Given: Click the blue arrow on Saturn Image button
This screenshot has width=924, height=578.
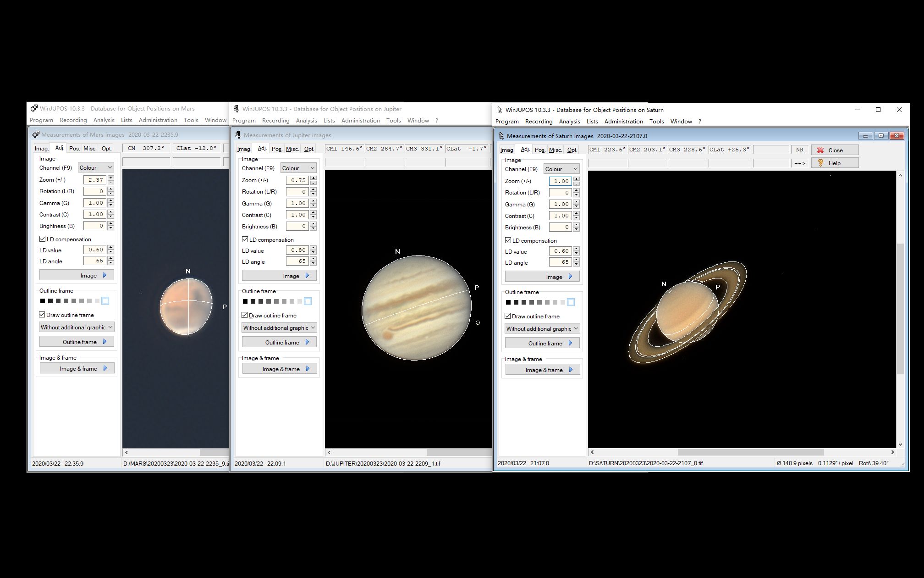Looking at the screenshot, I should click(570, 277).
